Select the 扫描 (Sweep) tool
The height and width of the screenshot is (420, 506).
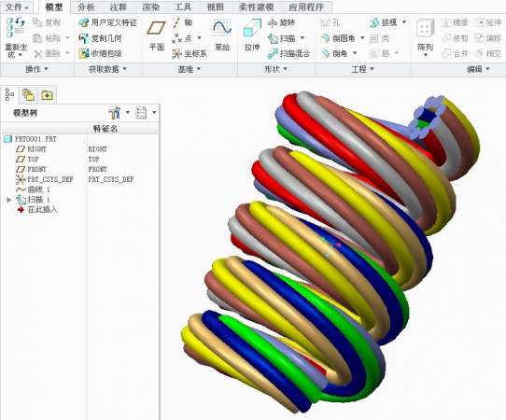coord(281,38)
